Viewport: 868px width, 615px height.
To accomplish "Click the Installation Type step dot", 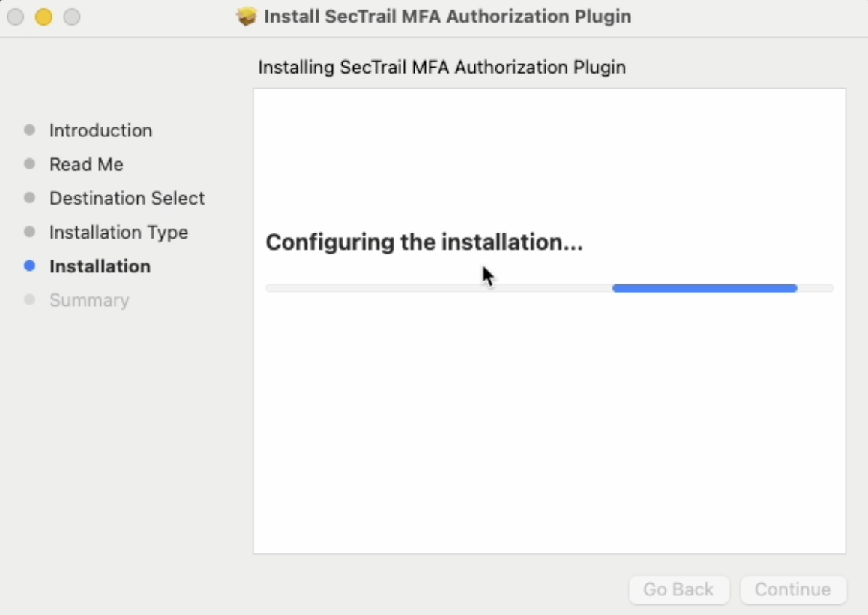I will tap(28, 232).
